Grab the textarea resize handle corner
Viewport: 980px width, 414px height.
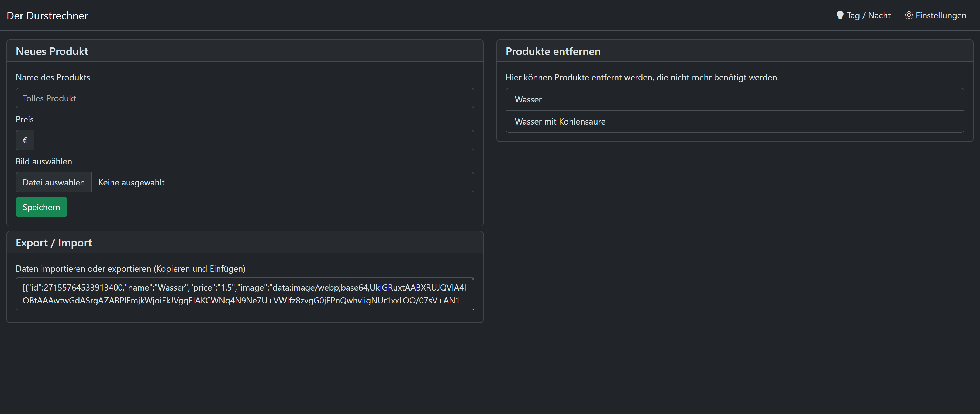[472, 309]
